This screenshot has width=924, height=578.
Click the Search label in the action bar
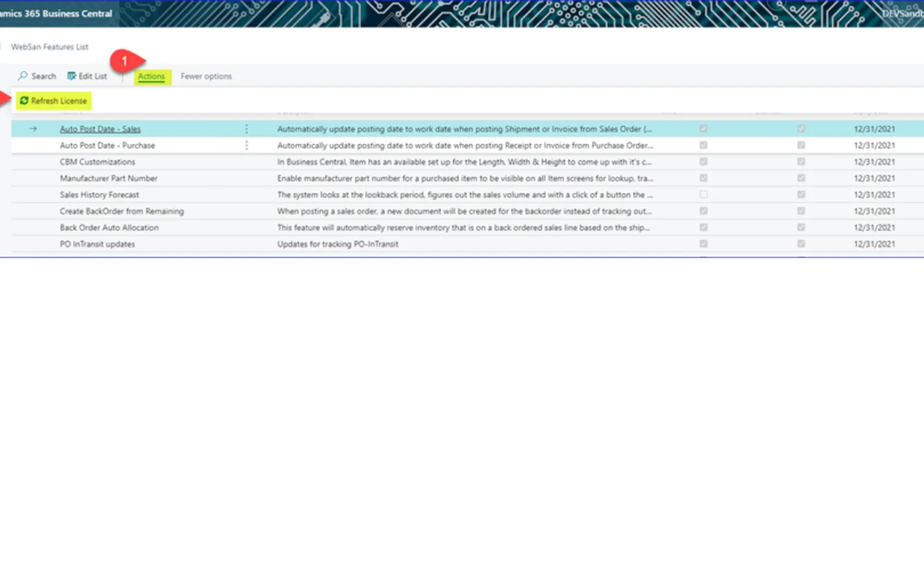point(44,76)
